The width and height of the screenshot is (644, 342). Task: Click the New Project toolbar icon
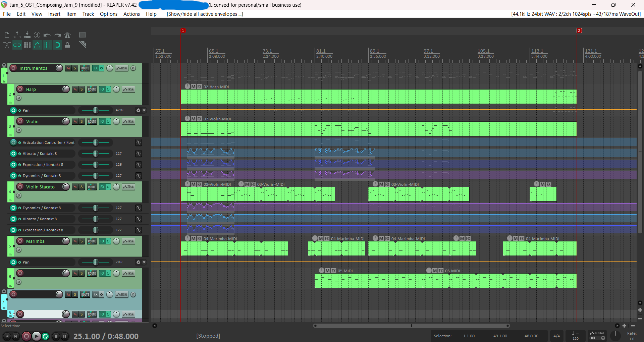coord(7,35)
